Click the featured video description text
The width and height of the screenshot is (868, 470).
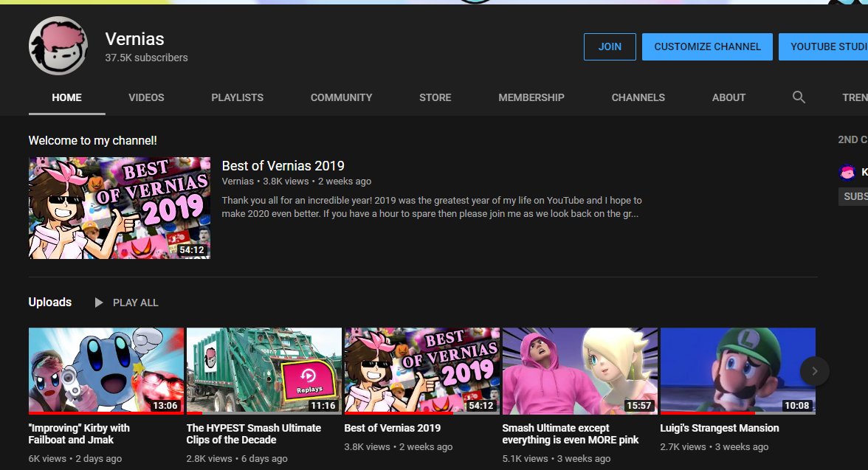(432, 207)
